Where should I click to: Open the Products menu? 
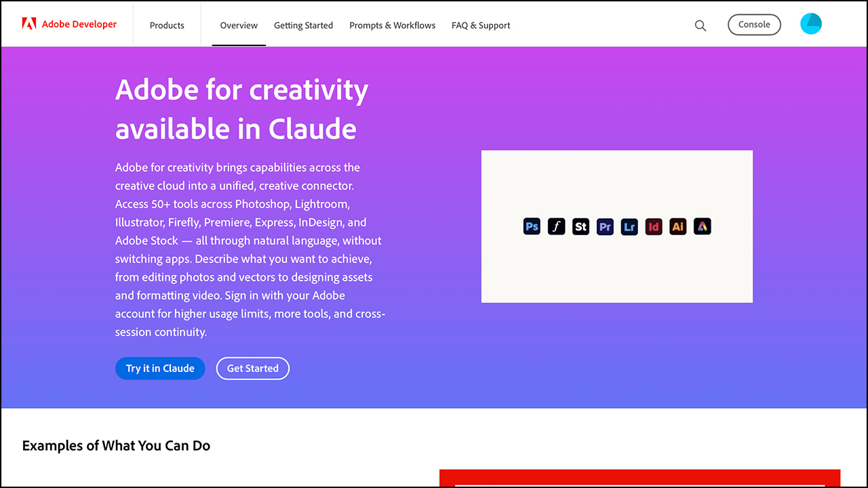pos(167,25)
